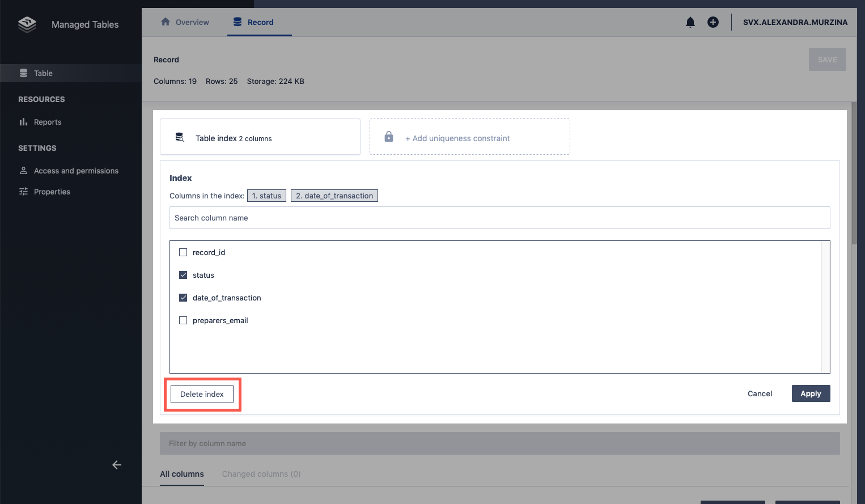Screen dimensions: 865x504
Task: Click Apply to confirm the index
Action: pyautogui.click(x=811, y=393)
